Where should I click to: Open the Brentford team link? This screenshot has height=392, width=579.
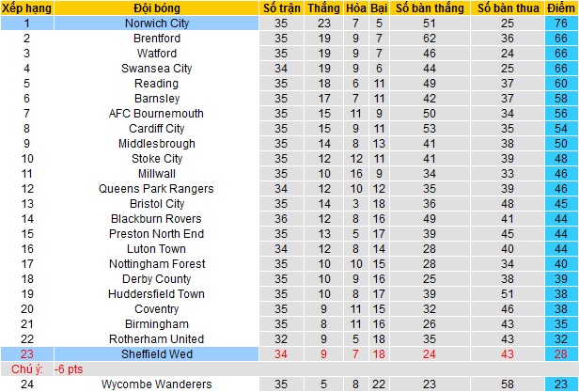[x=156, y=39]
